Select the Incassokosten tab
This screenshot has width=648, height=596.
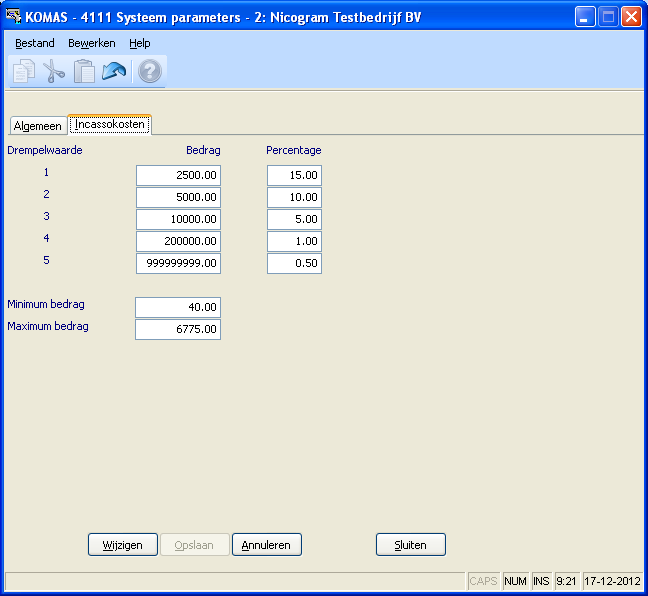coord(110,124)
